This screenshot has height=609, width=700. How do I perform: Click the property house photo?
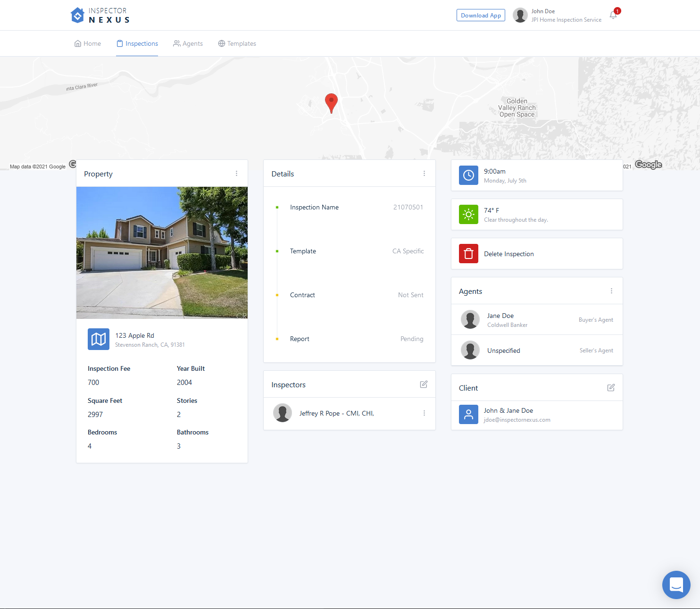click(x=162, y=252)
